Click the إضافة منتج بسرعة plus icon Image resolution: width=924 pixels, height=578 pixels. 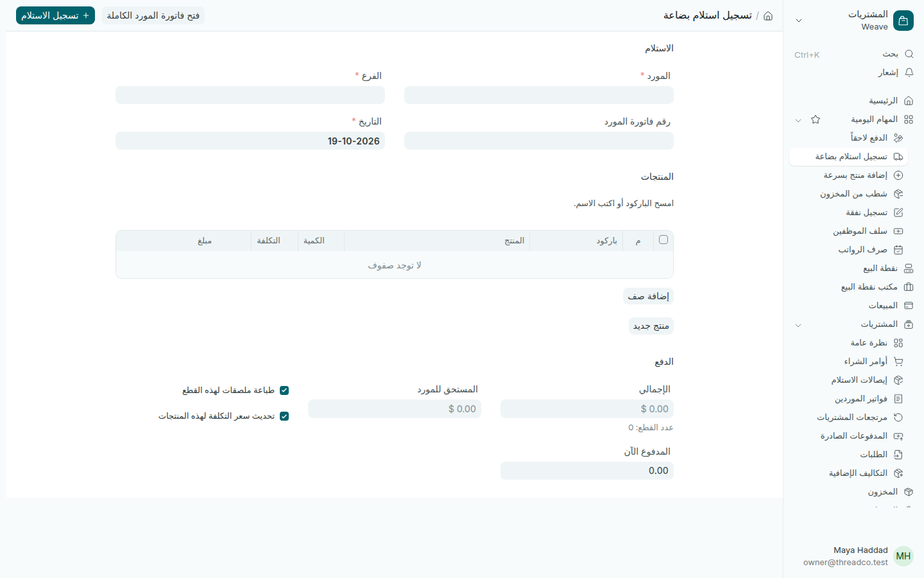tap(898, 175)
